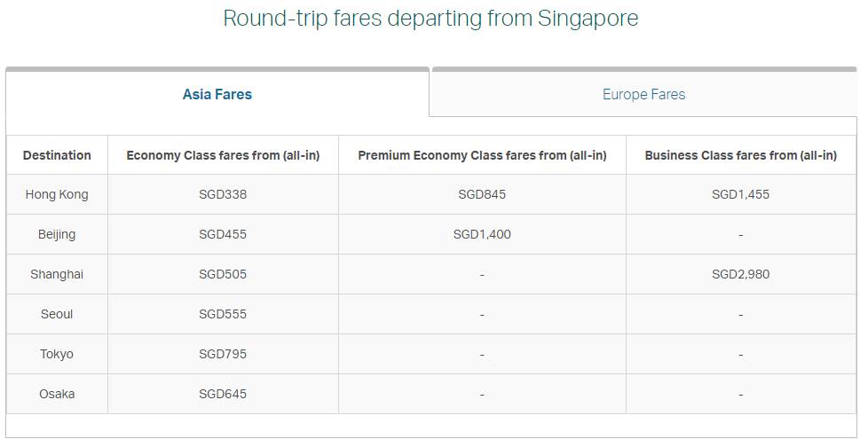Click Tokyo economy fare SGD795
This screenshot has width=868, height=447.
coord(223,354)
